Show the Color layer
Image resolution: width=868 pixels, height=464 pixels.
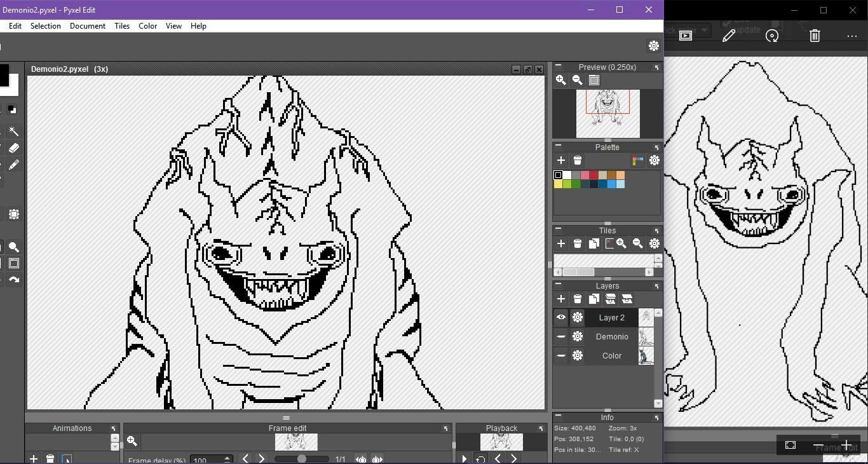[x=560, y=356]
